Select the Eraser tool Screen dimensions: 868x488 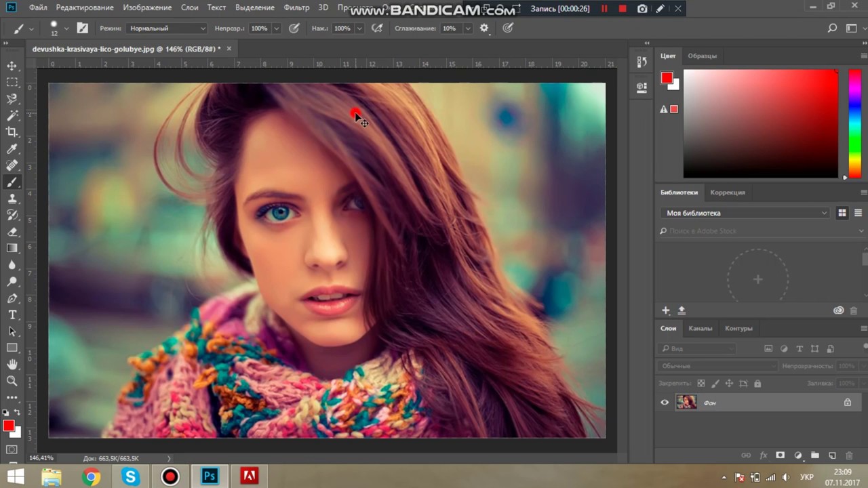pos(12,232)
